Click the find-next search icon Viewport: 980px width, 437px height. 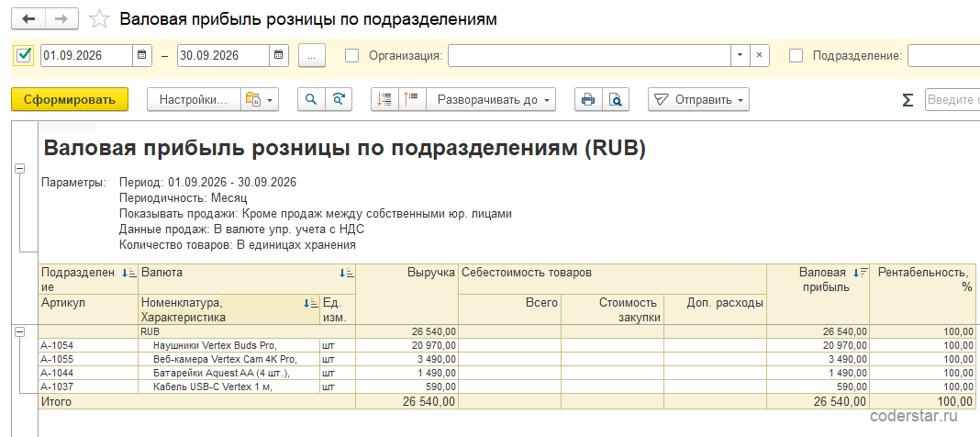338,99
